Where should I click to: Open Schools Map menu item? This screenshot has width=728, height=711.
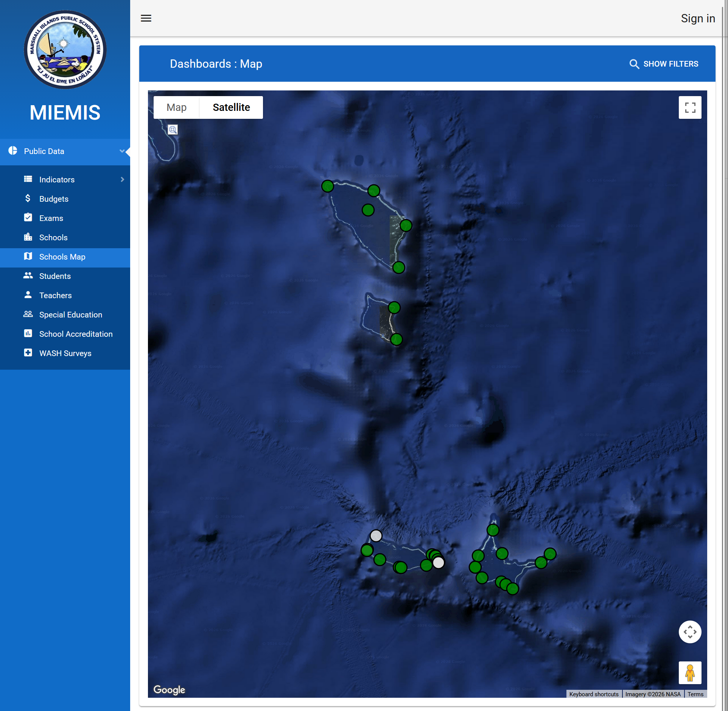62,257
